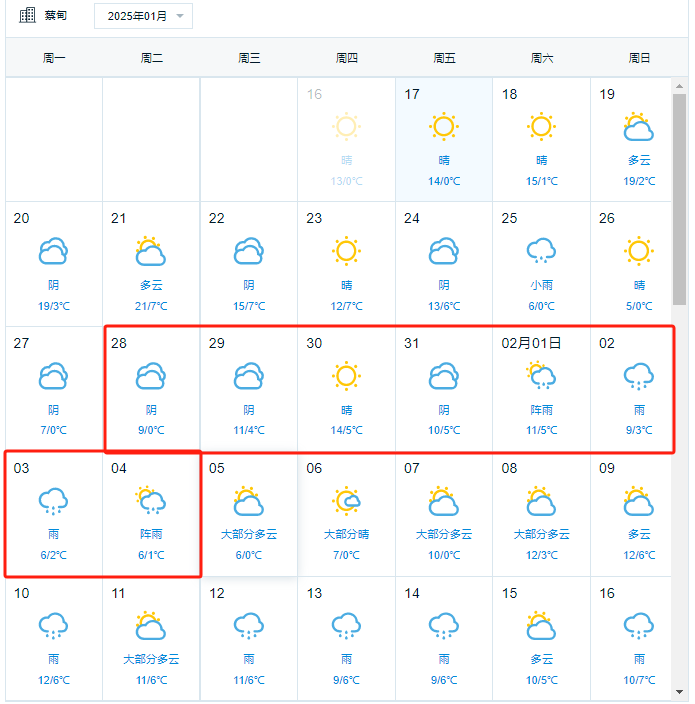The height and width of the screenshot is (704, 695).
Task: Click the light rain icon on day 25
Action: pos(541,251)
